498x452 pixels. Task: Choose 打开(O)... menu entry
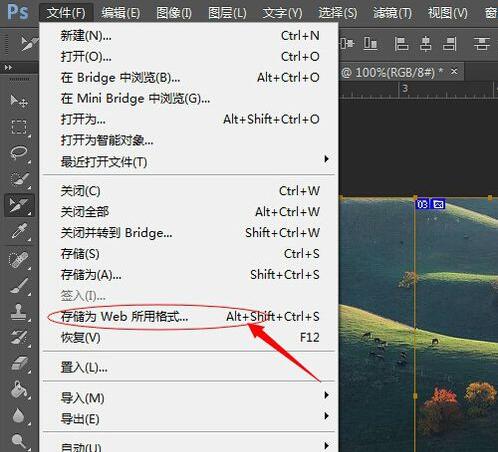[189, 56]
